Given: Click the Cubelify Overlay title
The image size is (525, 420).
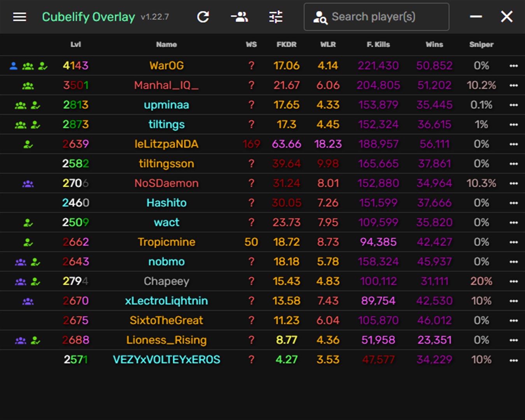Looking at the screenshot, I should point(88,17).
